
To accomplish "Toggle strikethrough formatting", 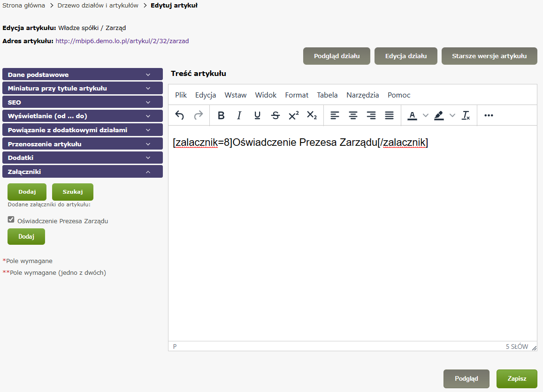I will pos(275,115).
